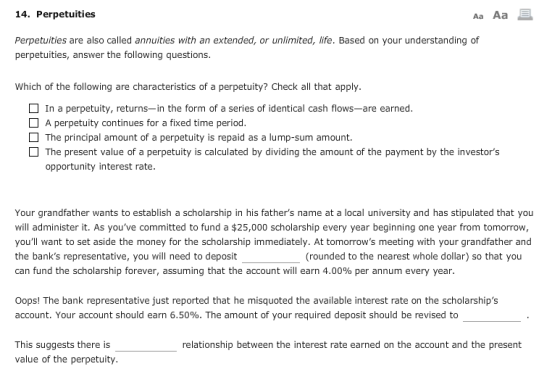Increase text size with large Aa icon
Screen dimensions: 560x382
coord(500,15)
